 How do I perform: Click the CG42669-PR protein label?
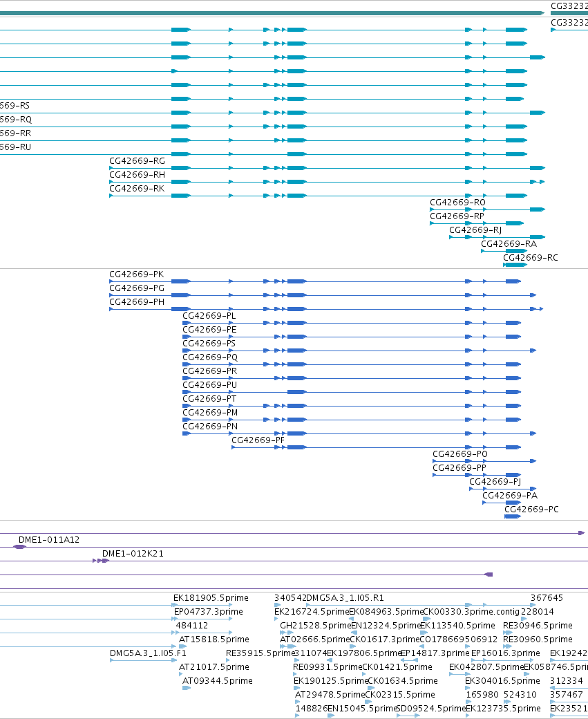click(210, 371)
